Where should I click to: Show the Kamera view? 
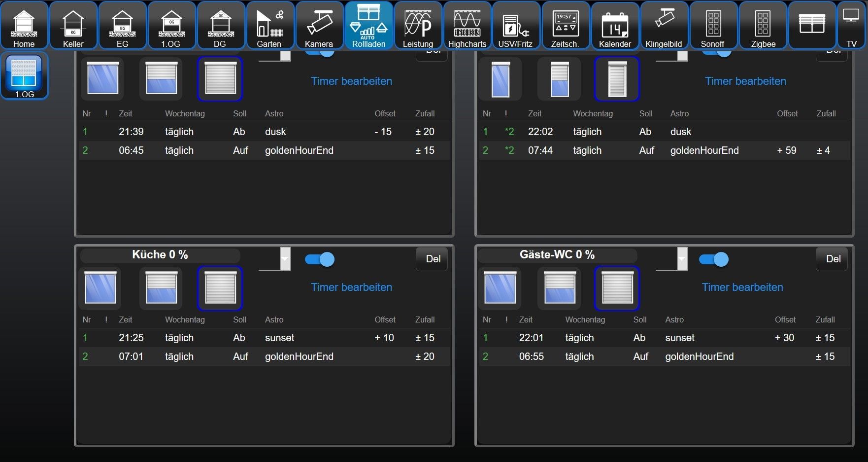click(x=320, y=25)
